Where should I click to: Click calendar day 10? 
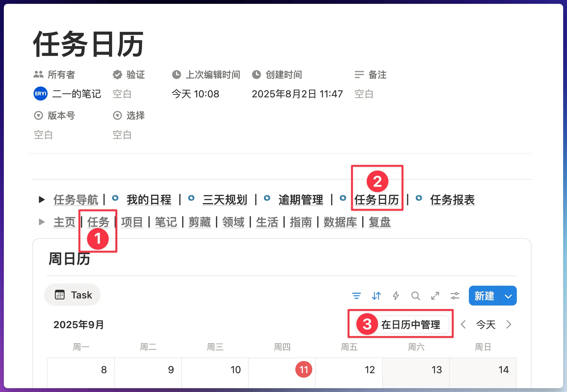point(236,370)
